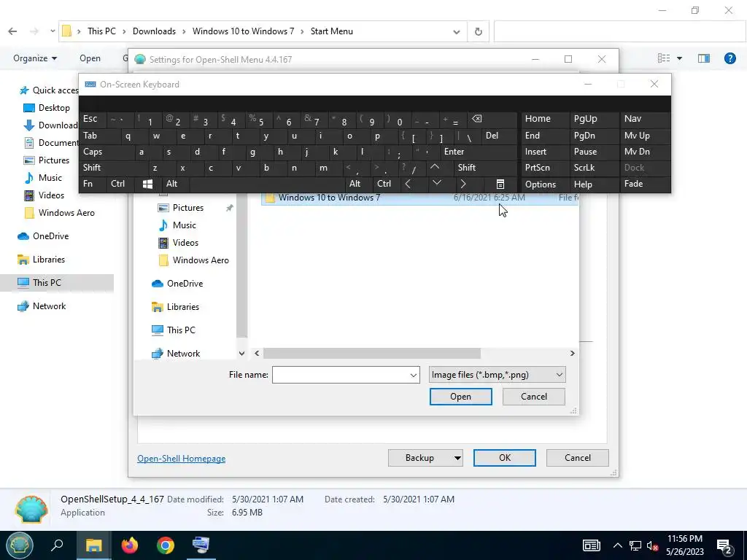The width and height of the screenshot is (747, 560).
Task: Open Pictures in Explorer navigation pane
Action: pyautogui.click(x=53, y=160)
